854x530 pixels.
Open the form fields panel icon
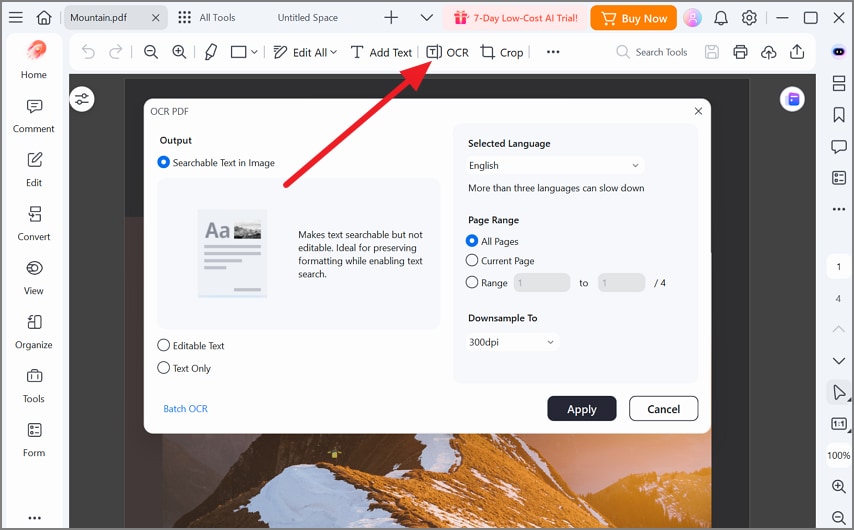(839, 178)
